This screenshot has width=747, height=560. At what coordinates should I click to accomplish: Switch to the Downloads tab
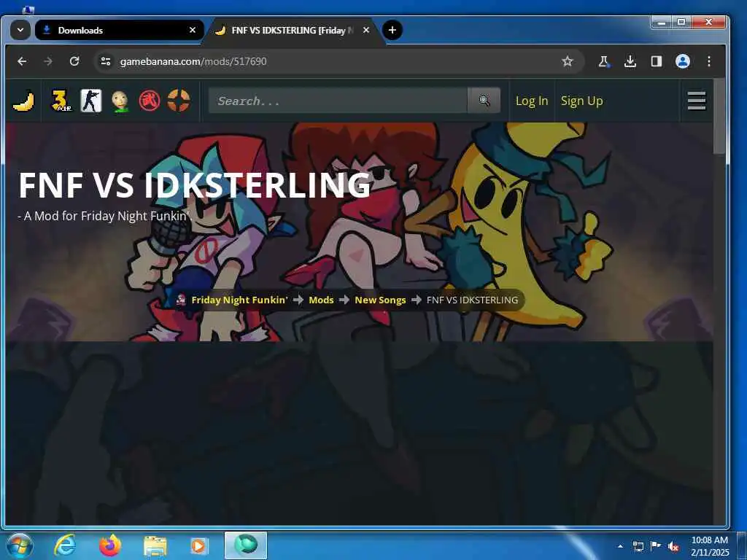119,30
